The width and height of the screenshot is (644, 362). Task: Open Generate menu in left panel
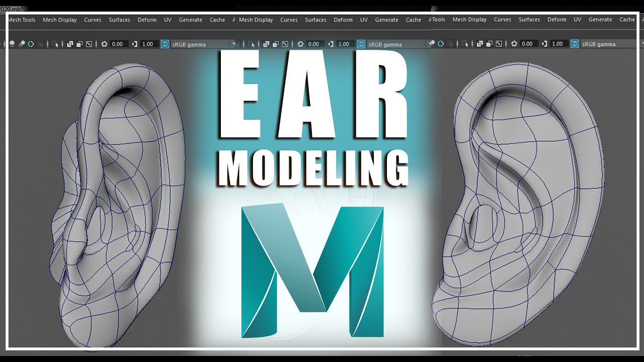coord(191,20)
